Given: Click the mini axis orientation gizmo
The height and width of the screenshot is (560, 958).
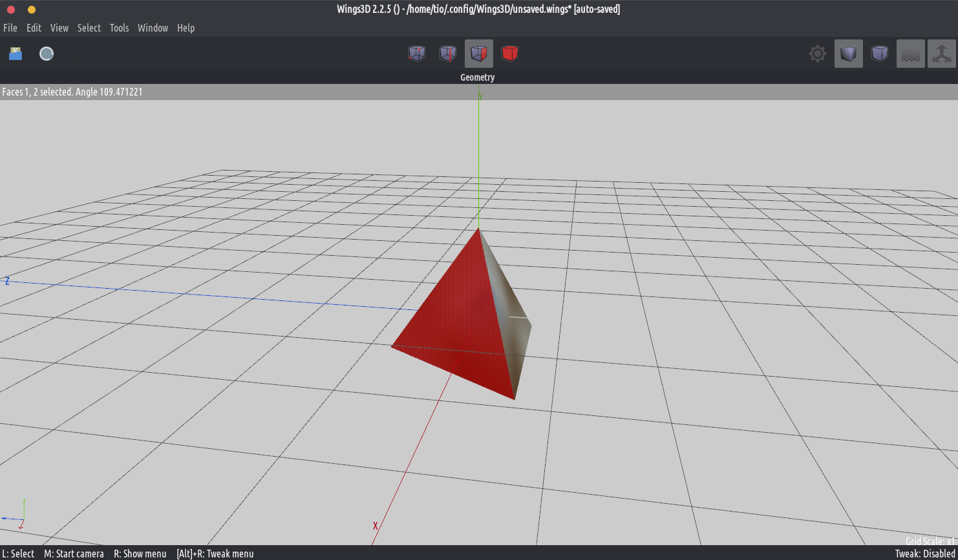Looking at the screenshot, I should click(14, 514).
